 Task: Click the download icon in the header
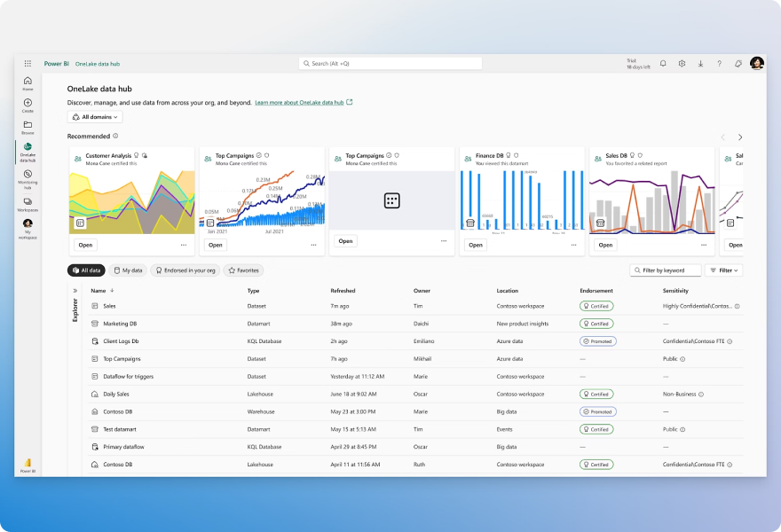[x=700, y=63]
